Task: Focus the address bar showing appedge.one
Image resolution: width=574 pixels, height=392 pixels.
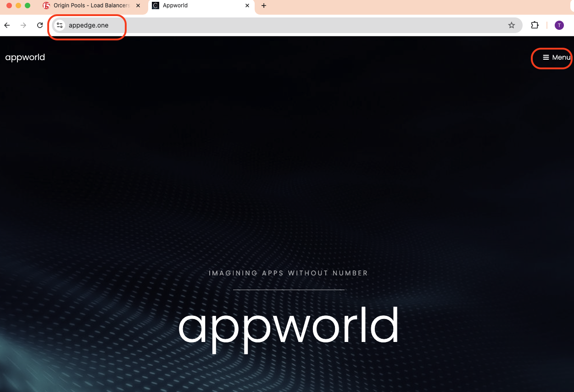Action: (287, 25)
